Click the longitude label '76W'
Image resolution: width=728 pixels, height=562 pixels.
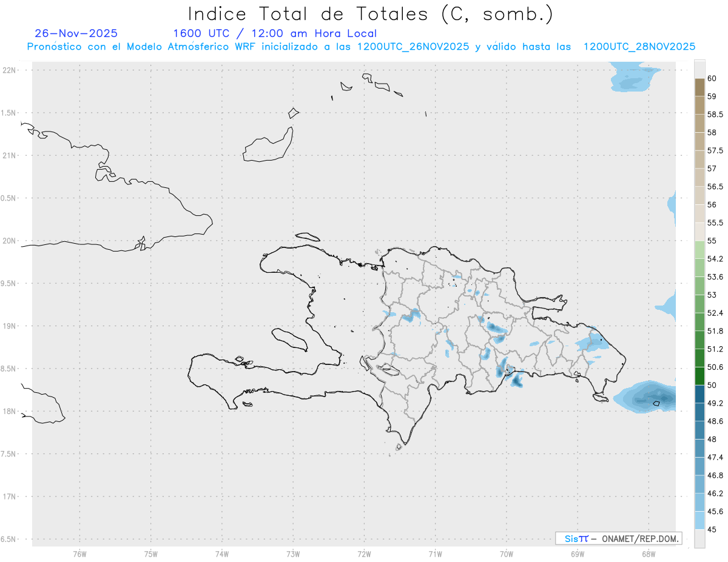point(79,554)
